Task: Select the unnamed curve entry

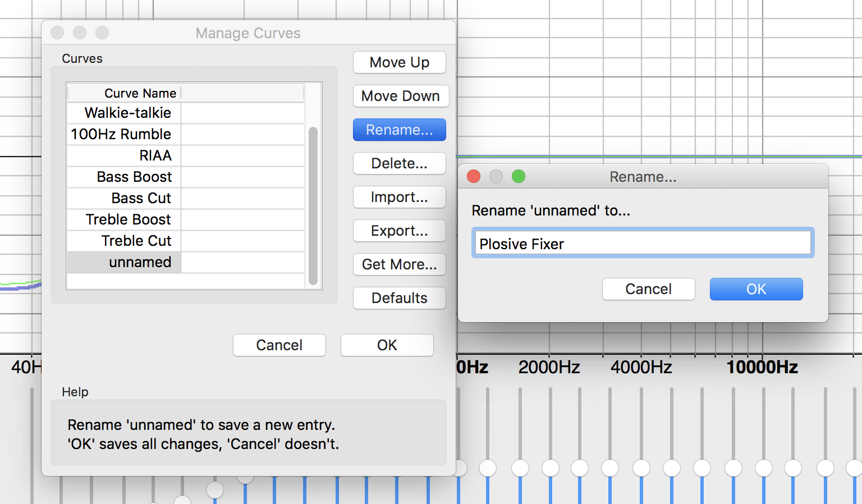Action: [141, 262]
